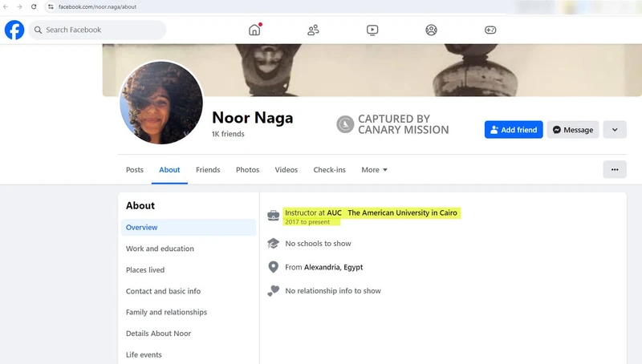642x364 pixels.
Task: Open the Photos tab
Action: [x=247, y=170]
